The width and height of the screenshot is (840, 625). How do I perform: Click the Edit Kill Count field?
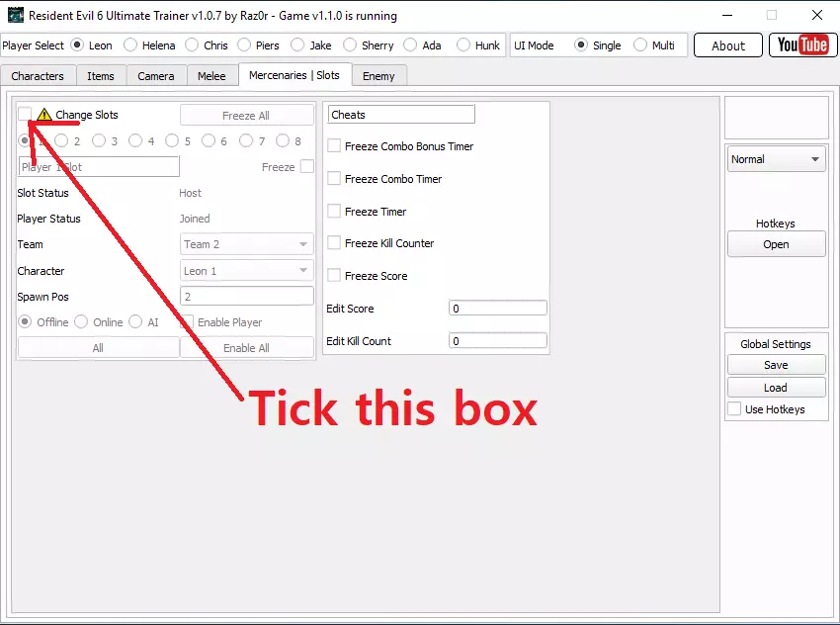[498, 341]
